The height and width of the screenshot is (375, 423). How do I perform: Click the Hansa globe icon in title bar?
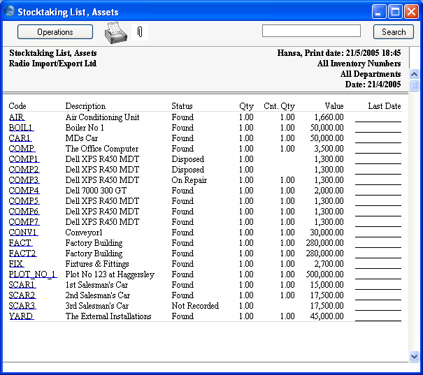(10, 12)
